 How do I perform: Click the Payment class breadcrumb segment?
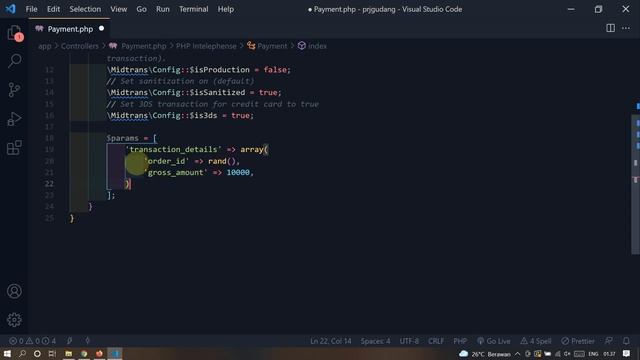(x=272, y=46)
